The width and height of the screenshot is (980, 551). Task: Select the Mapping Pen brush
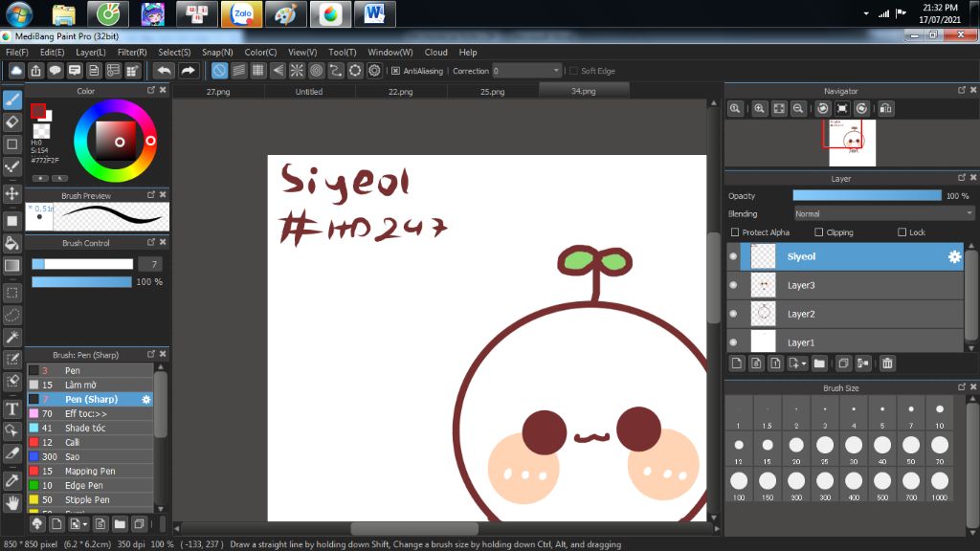pos(90,471)
